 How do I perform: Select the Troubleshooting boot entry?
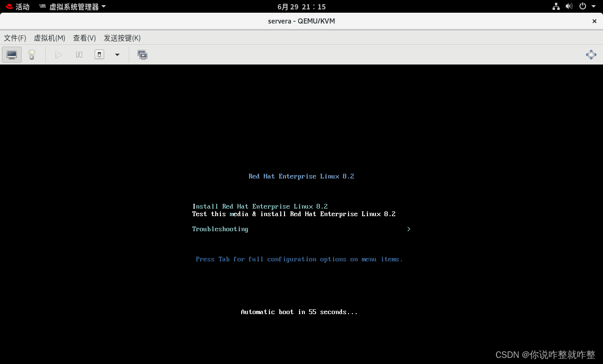click(x=220, y=229)
